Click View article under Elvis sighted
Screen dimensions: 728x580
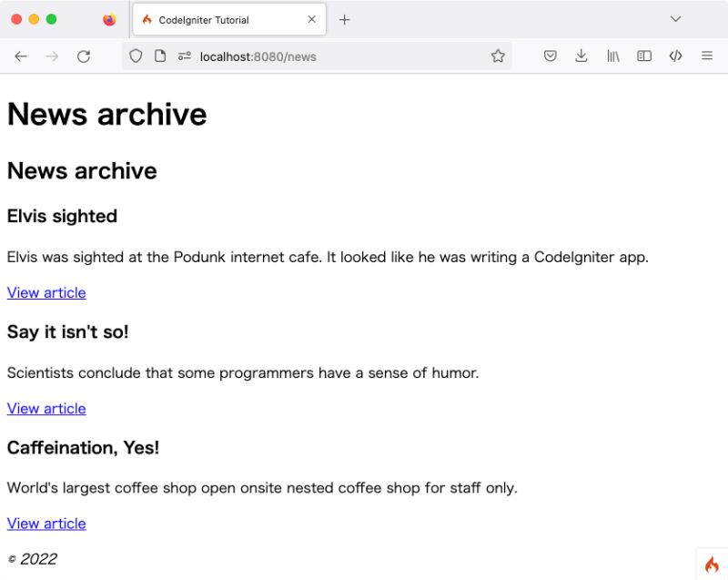coord(45,292)
